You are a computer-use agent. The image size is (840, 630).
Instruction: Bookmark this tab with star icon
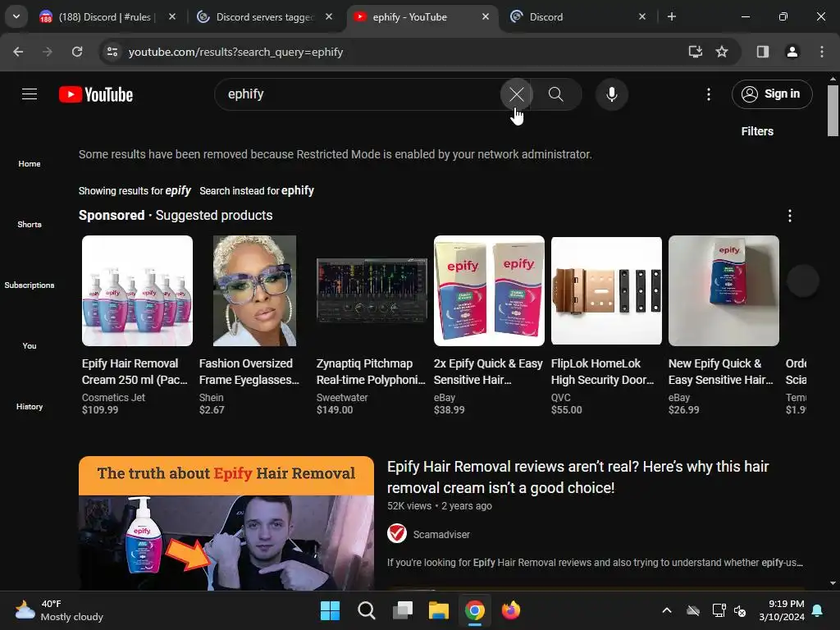(722, 52)
